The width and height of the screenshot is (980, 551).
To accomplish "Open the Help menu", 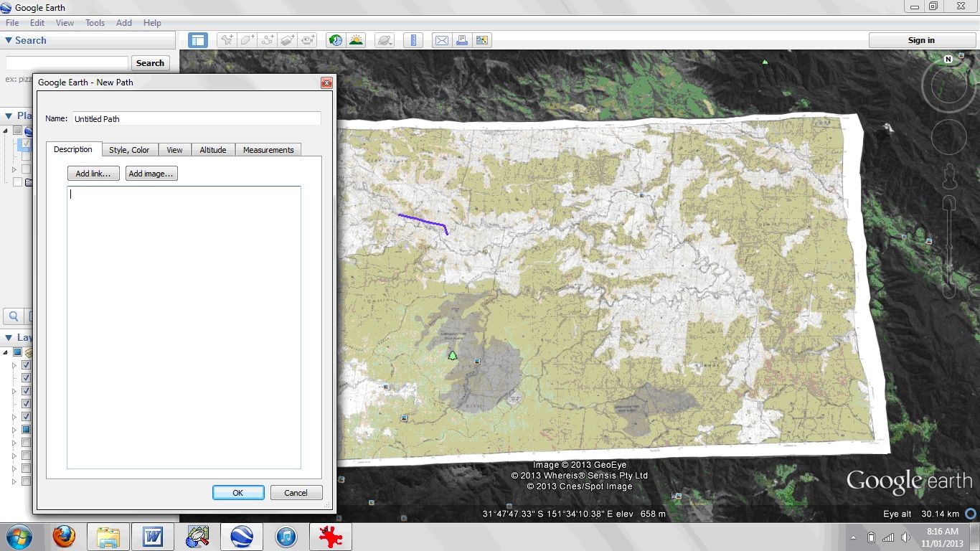I will pyautogui.click(x=152, y=23).
